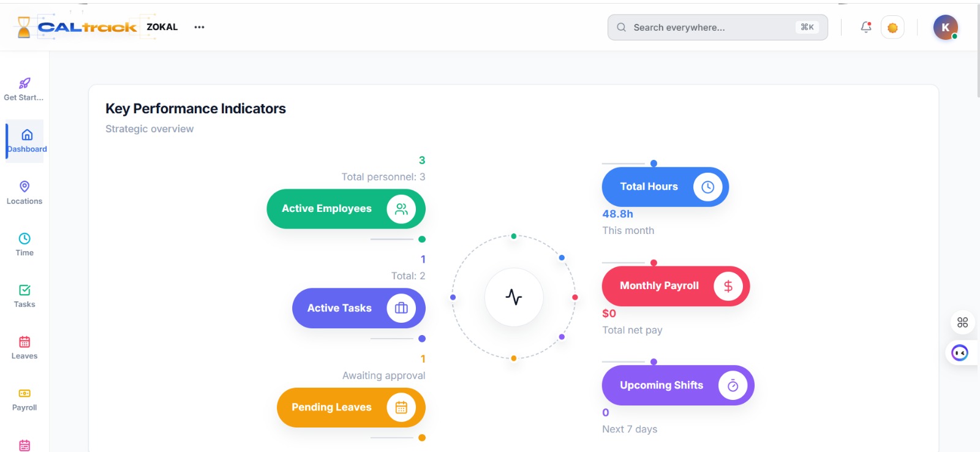
Task: Open Payroll icon in sidebar
Action: 24,393
